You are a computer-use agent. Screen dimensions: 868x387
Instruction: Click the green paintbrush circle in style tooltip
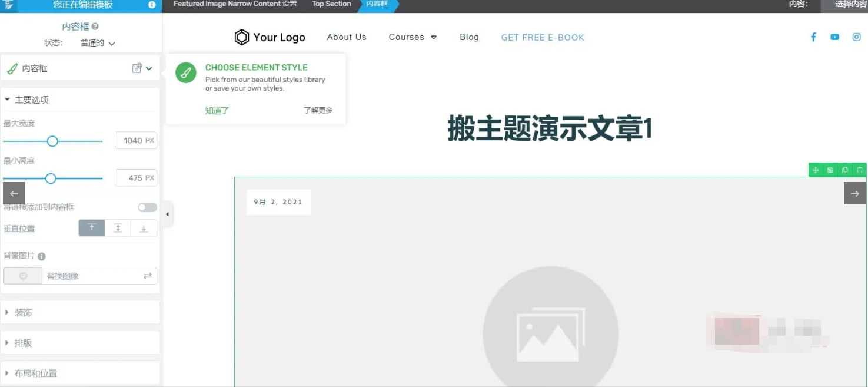[186, 73]
